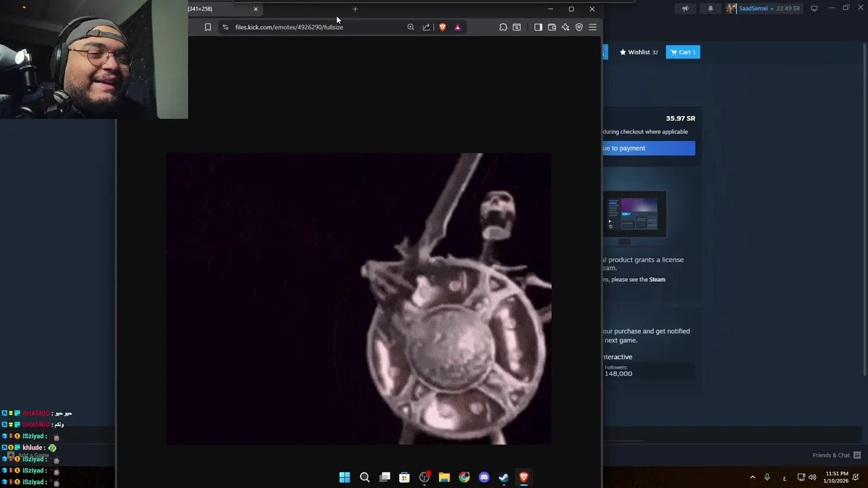Switch Steam to Big Picture mode
Viewport: 868px width, 488px height.
pos(814,8)
